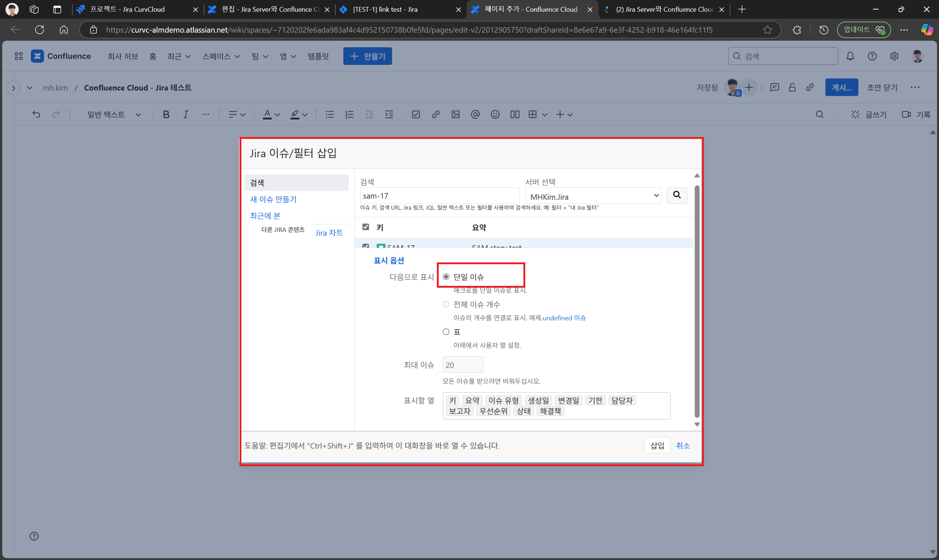Select the 표 radio option
This screenshot has width=939, height=560.
tap(446, 332)
